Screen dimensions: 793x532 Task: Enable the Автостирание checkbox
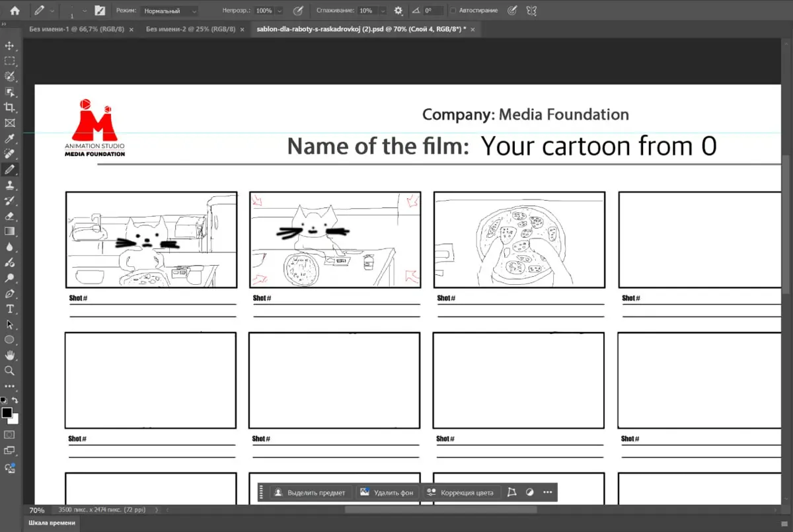453,11
